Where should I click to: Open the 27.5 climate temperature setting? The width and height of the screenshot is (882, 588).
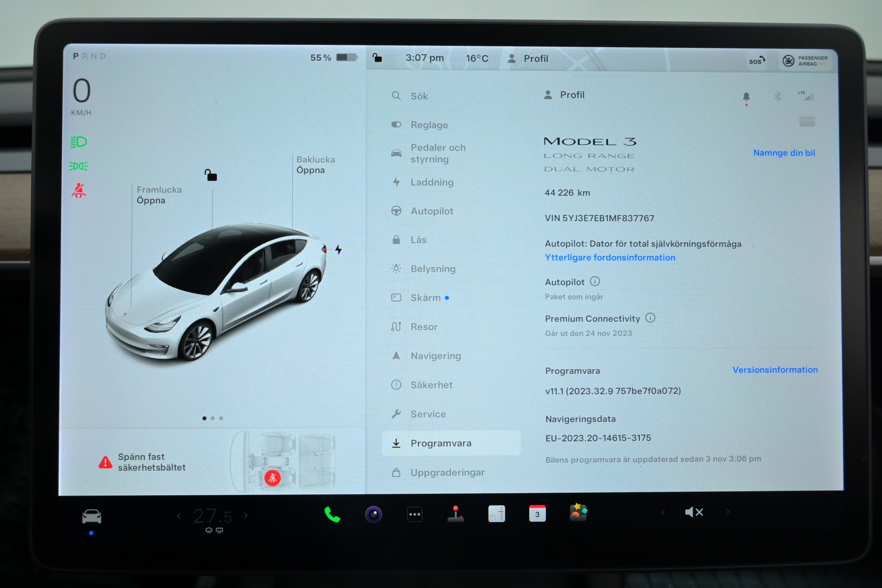pyautogui.click(x=212, y=516)
